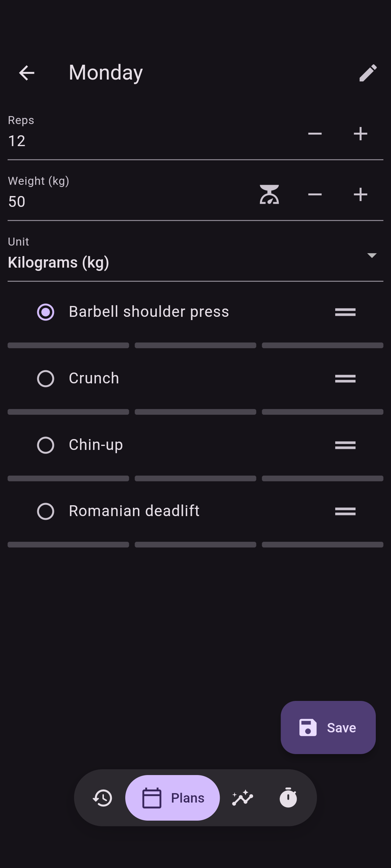This screenshot has height=868, width=391.
Task: Click the first Crunch progress bar segment
Action: [68, 412]
